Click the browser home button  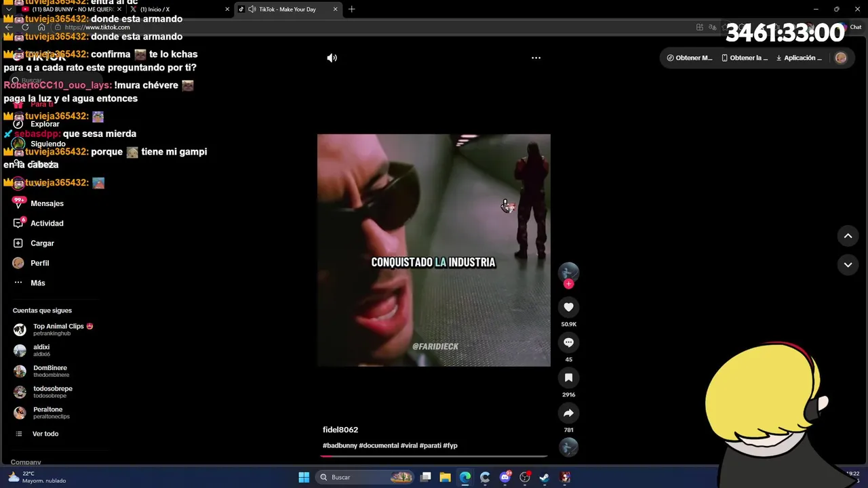(41, 27)
